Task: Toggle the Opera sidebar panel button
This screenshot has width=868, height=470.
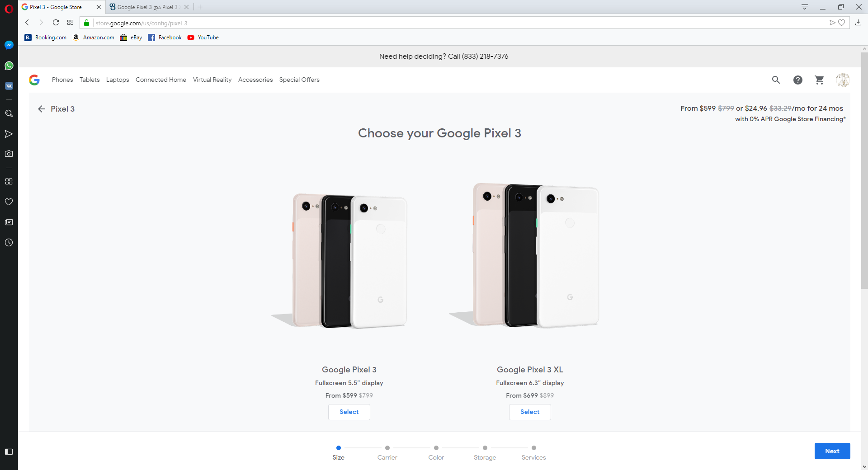Action: pos(9,451)
